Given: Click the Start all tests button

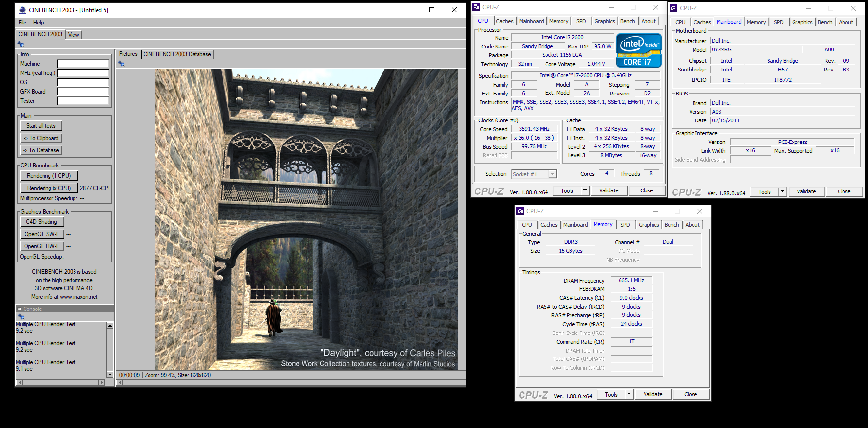Looking at the screenshot, I should click(x=41, y=126).
